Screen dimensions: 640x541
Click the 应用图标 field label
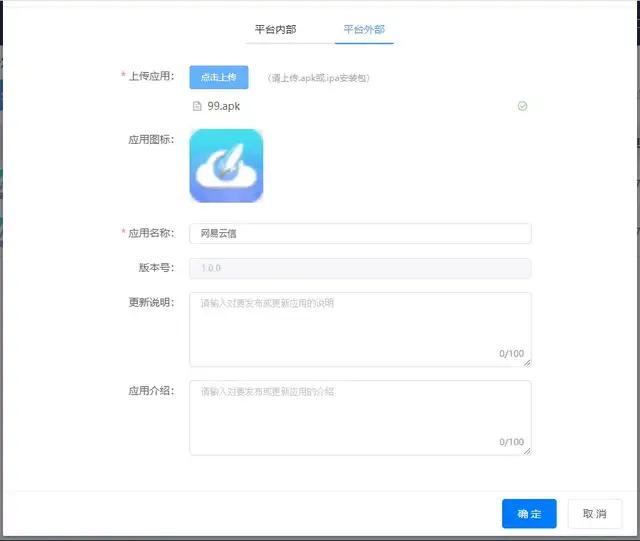point(151,139)
